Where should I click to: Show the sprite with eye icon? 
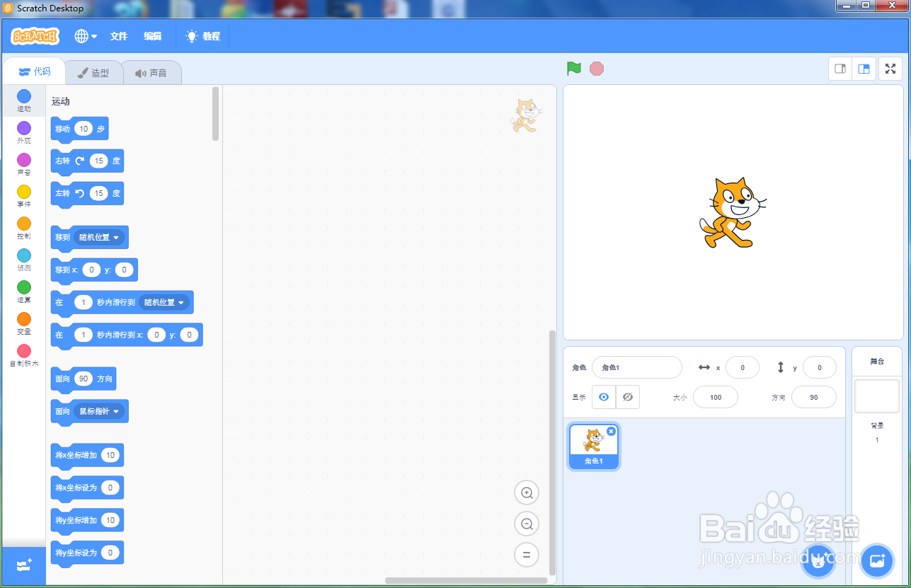tap(604, 397)
